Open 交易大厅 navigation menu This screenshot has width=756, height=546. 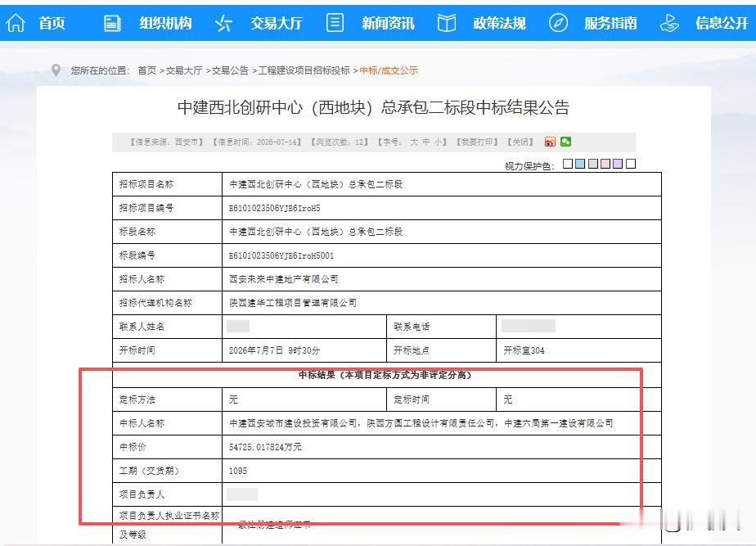[277, 23]
